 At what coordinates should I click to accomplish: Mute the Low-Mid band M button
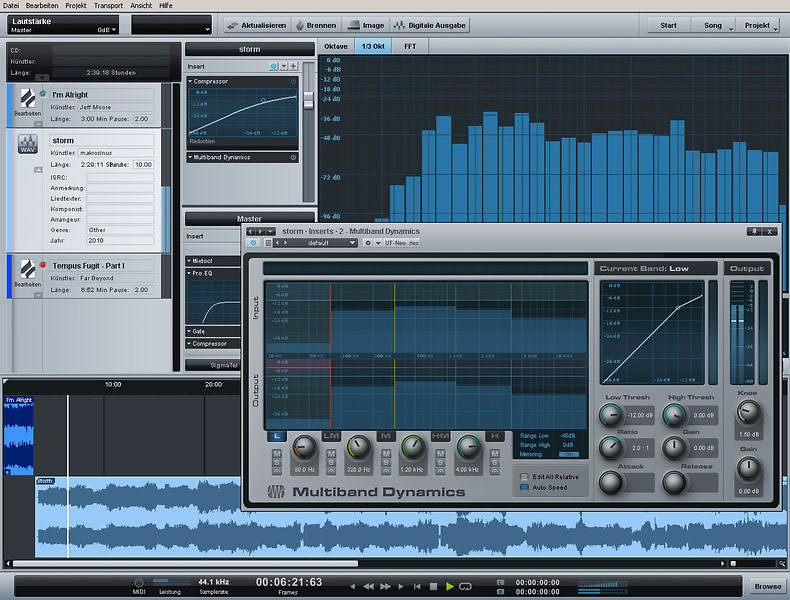pyautogui.click(x=331, y=453)
